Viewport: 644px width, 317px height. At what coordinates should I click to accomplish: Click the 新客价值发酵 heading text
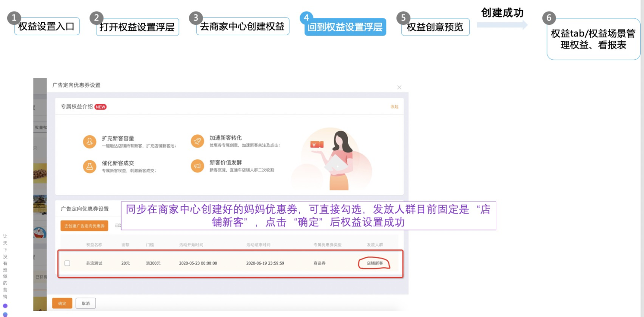[225, 163]
